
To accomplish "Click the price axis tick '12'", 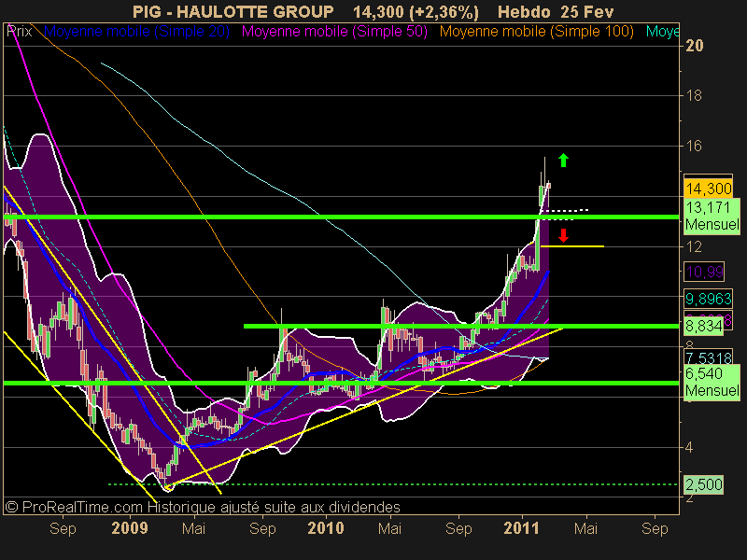I will [x=694, y=246].
